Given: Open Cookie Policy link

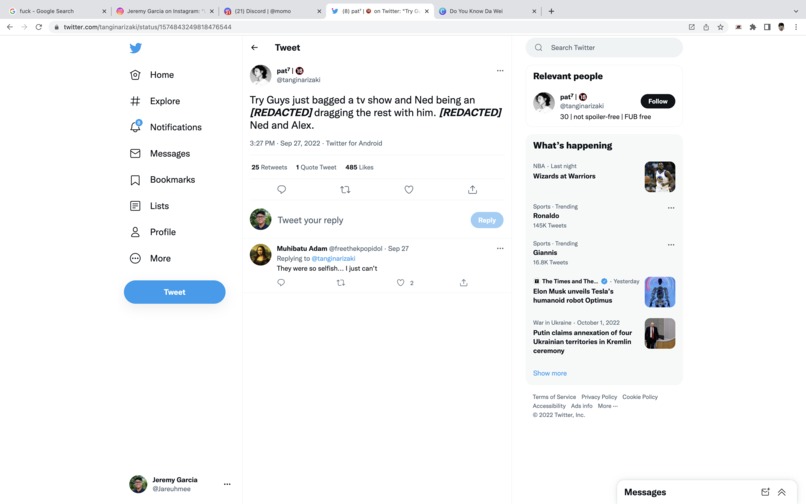Looking at the screenshot, I should [640, 397].
